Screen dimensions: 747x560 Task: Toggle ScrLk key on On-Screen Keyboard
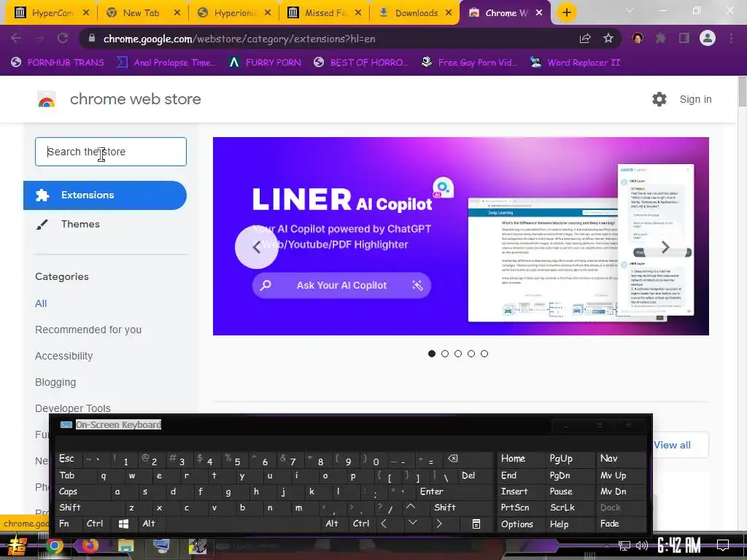(x=562, y=507)
